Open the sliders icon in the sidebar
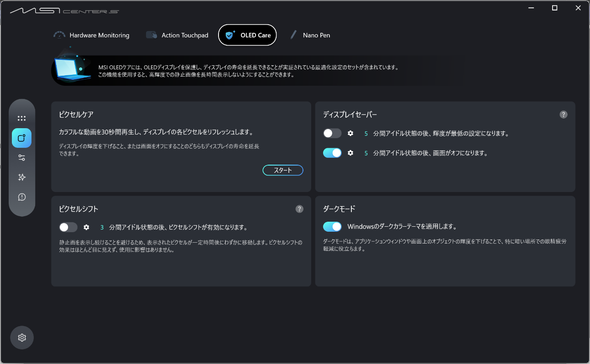 21,158
